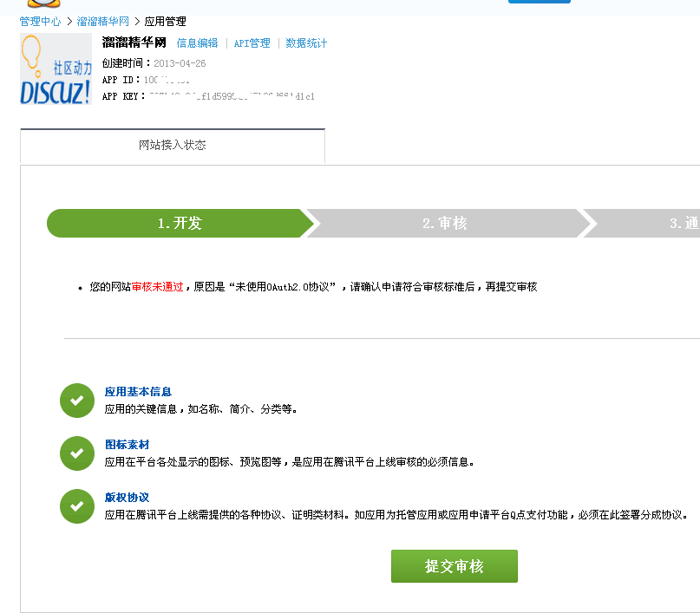
Task: Open the 版权协议 link
Action: [x=127, y=498]
